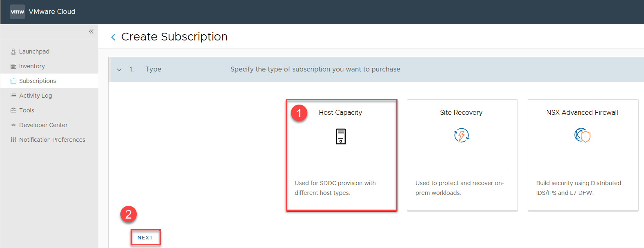Click the VMware Cloud title text
This screenshot has width=644, height=248.
click(x=52, y=12)
